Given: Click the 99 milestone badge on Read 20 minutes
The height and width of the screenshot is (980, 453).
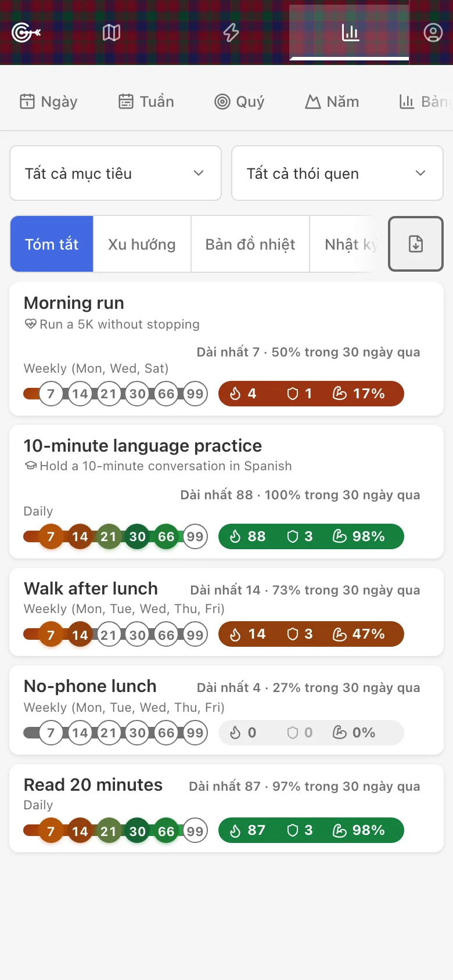Looking at the screenshot, I should (195, 831).
